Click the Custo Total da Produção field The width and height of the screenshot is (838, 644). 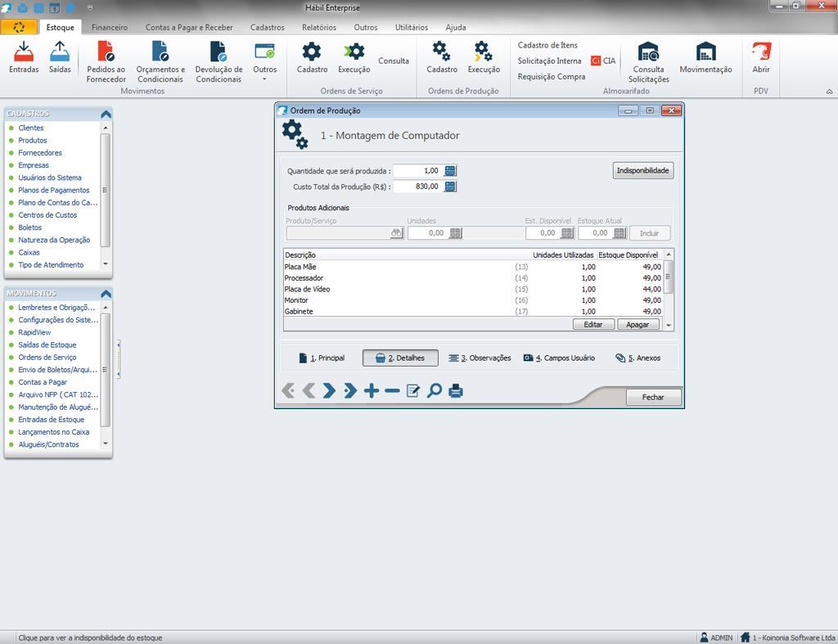click(418, 187)
